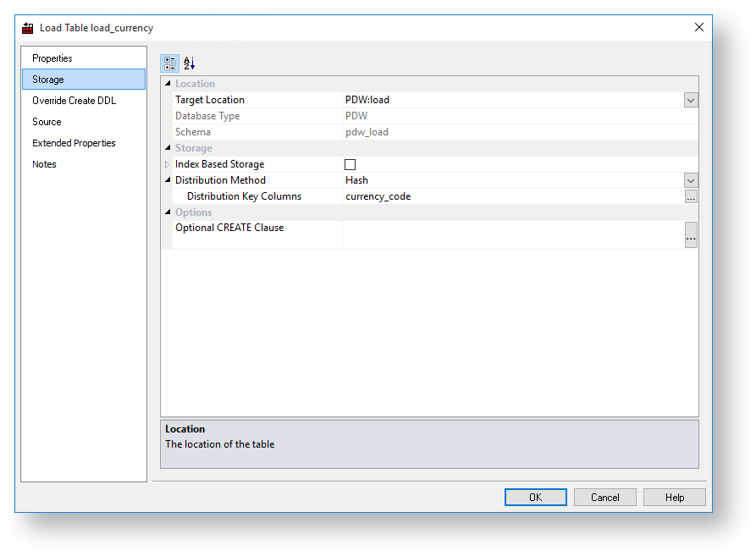Select the Database Type property row
Viewport: 756px width, 556px height.
[x=435, y=116]
